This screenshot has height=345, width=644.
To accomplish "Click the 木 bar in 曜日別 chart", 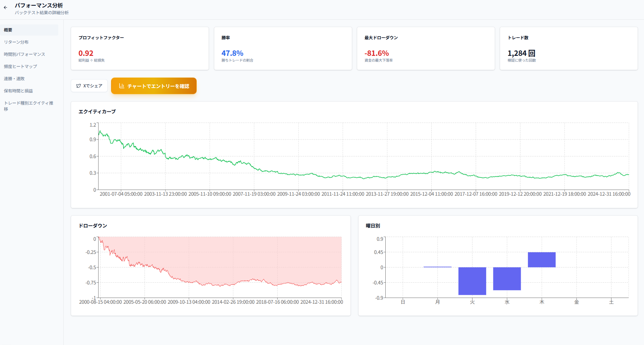I will click(x=541, y=260).
